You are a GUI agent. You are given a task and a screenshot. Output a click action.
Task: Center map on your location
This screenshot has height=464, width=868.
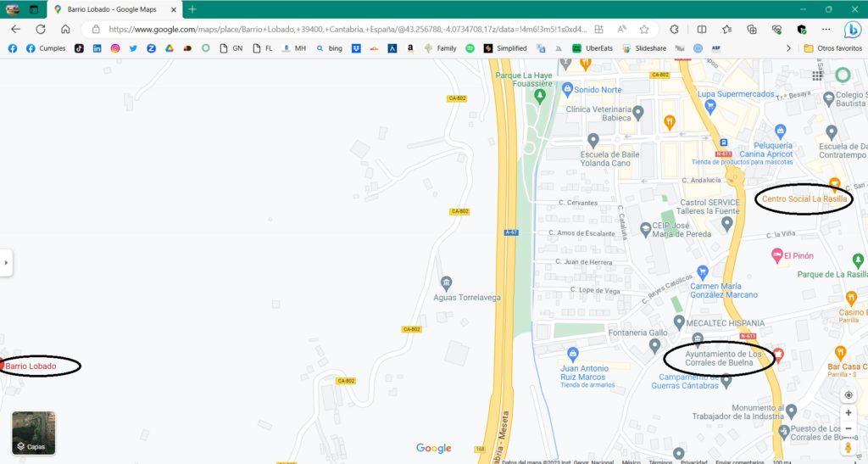(848, 394)
